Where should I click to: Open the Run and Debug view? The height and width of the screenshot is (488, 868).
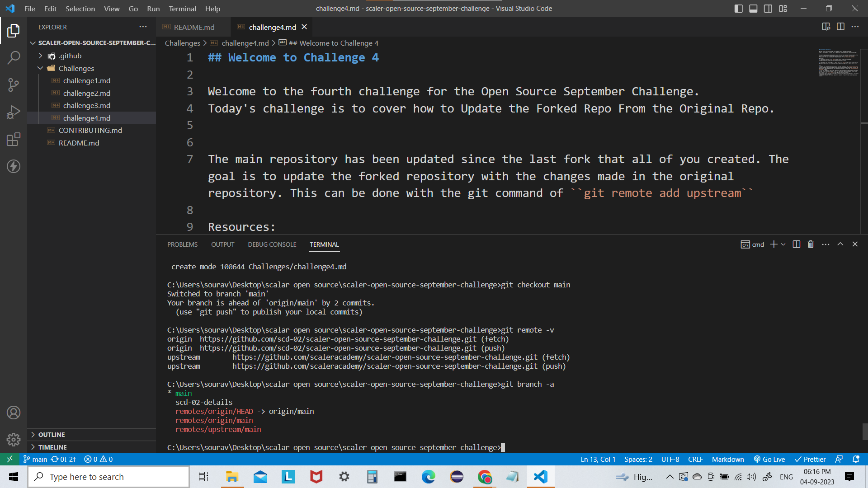pyautogui.click(x=14, y=112)
